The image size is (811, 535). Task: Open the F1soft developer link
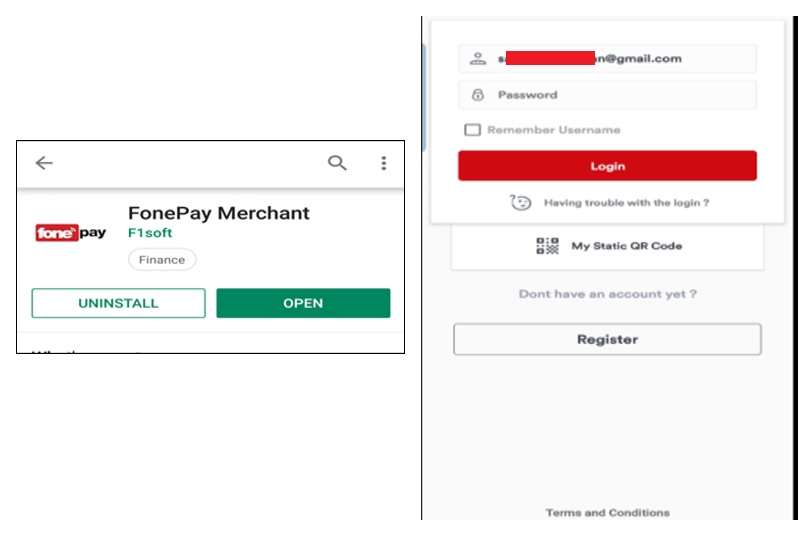pos(150,233)
